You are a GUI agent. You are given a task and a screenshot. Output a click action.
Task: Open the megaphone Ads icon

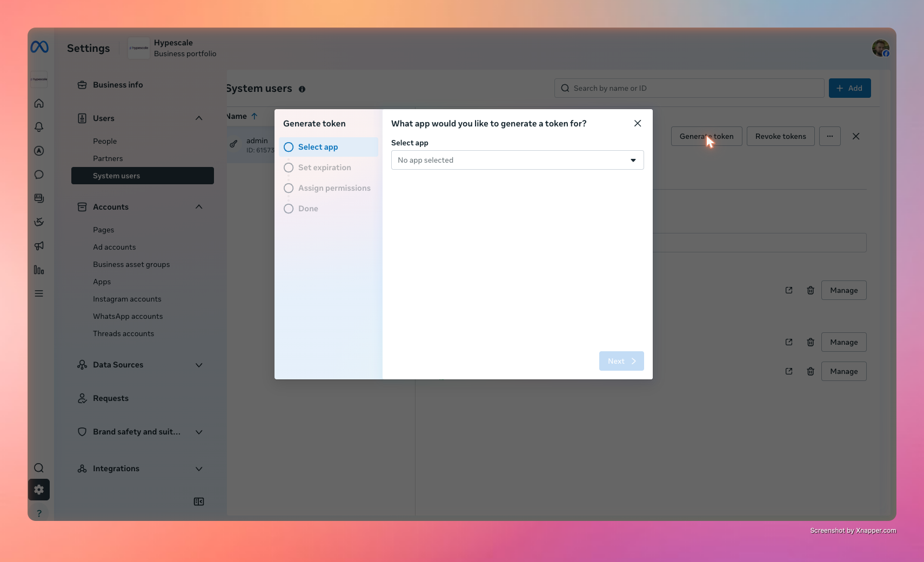39,246
